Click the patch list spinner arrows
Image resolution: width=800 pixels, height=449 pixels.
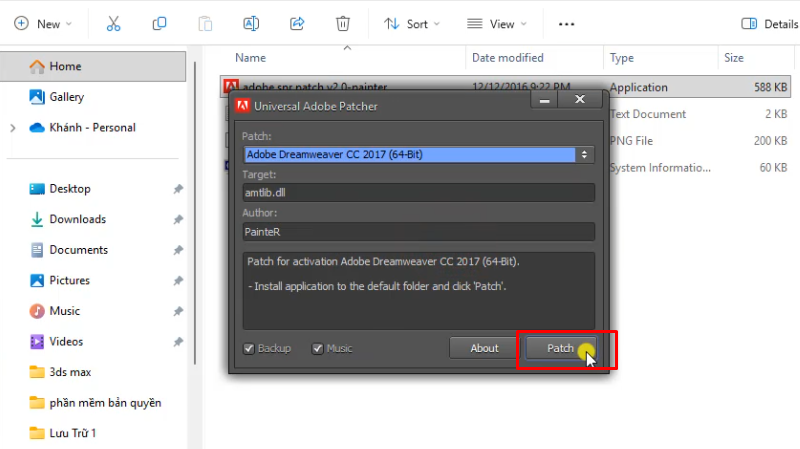(x=584, y=155)
